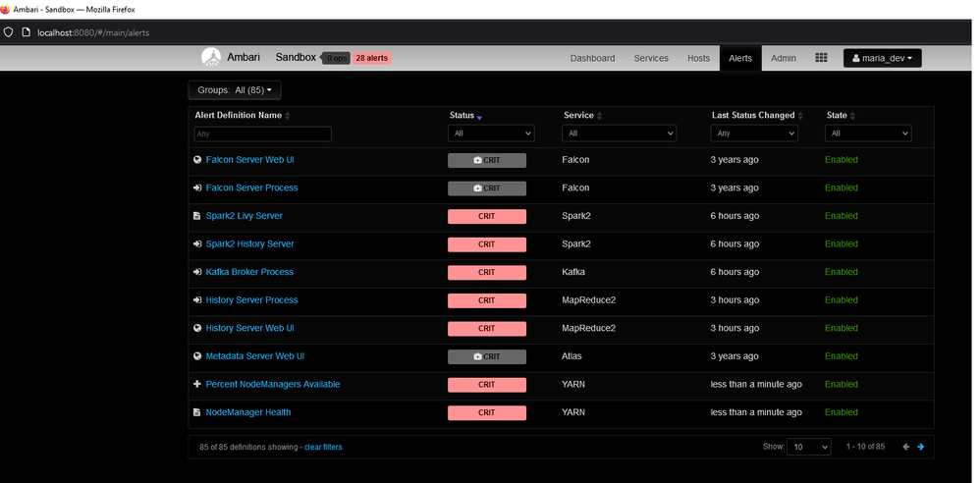Toggle Enabled state for Metadata Server Web UI
The height and width of the screenshot is (483, 980).
[842, 356]
